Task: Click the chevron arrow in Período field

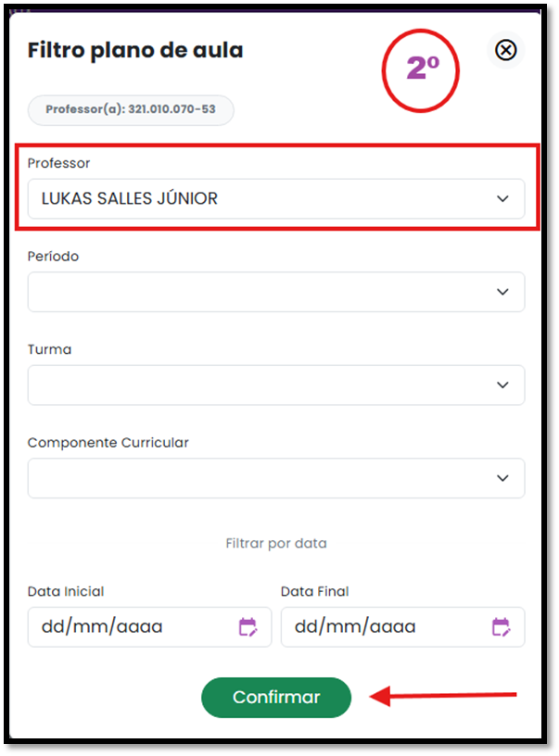Action: click(502, 292)
